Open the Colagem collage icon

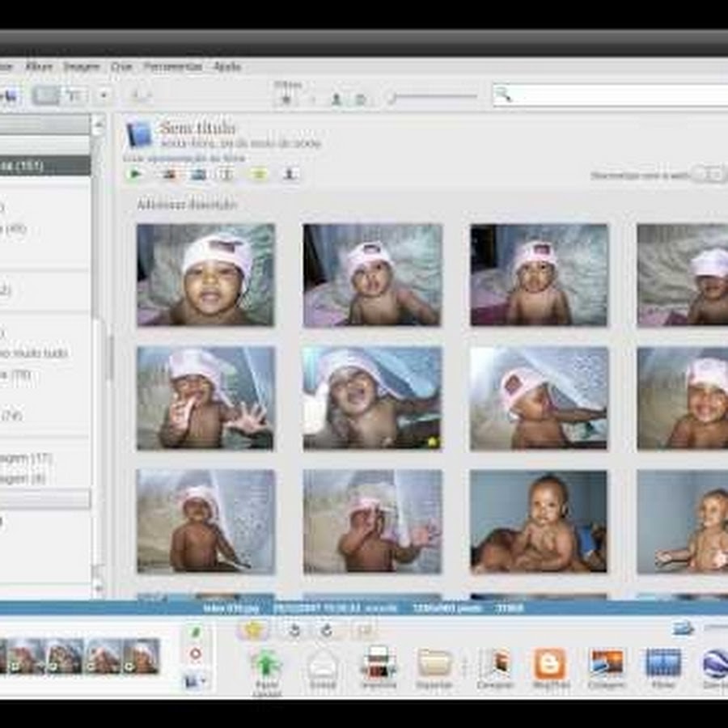607,663
